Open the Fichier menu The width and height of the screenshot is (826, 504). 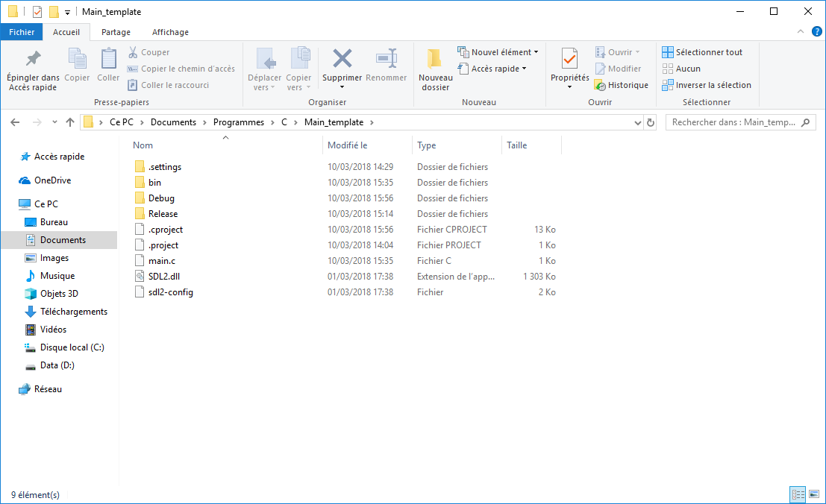click(x=22, y=32)
